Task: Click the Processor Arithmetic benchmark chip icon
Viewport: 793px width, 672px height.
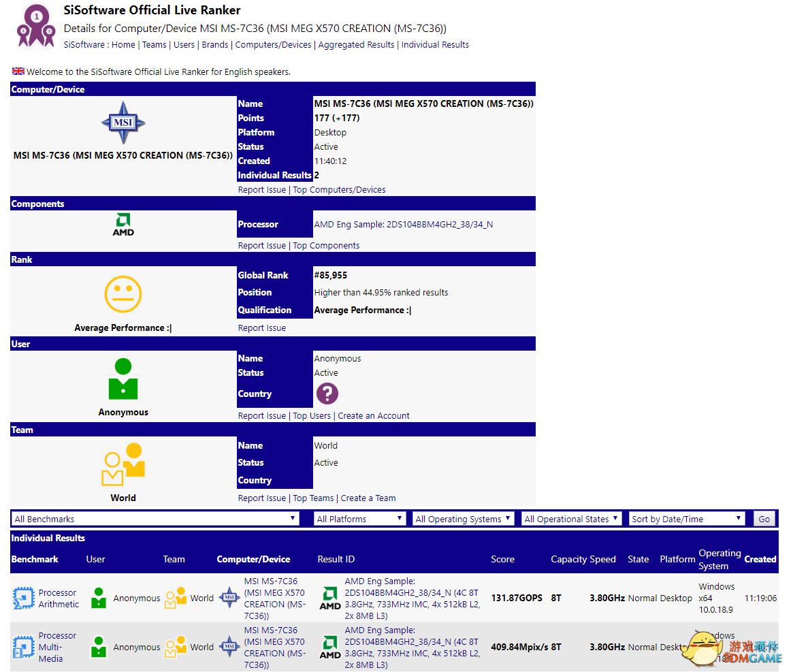Action: pos(23,598)
